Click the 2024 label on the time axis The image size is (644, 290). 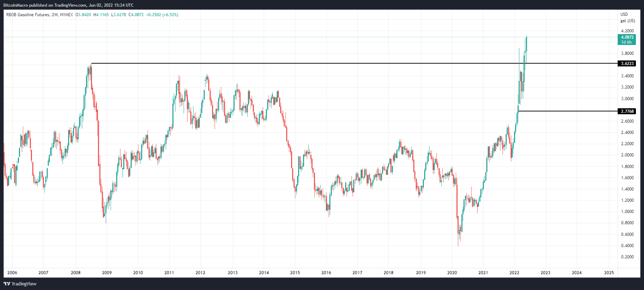coord(577,273)
